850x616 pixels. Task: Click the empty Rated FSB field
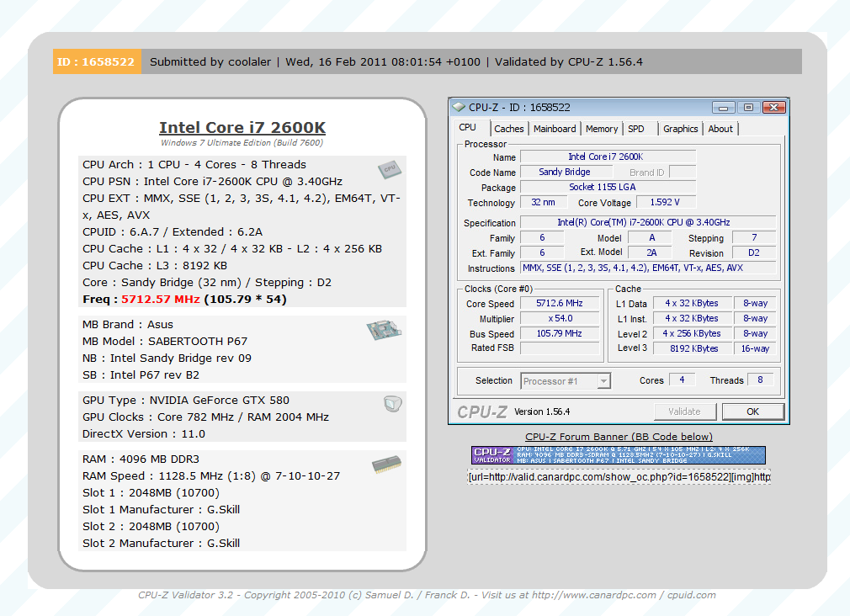(560, 348)
